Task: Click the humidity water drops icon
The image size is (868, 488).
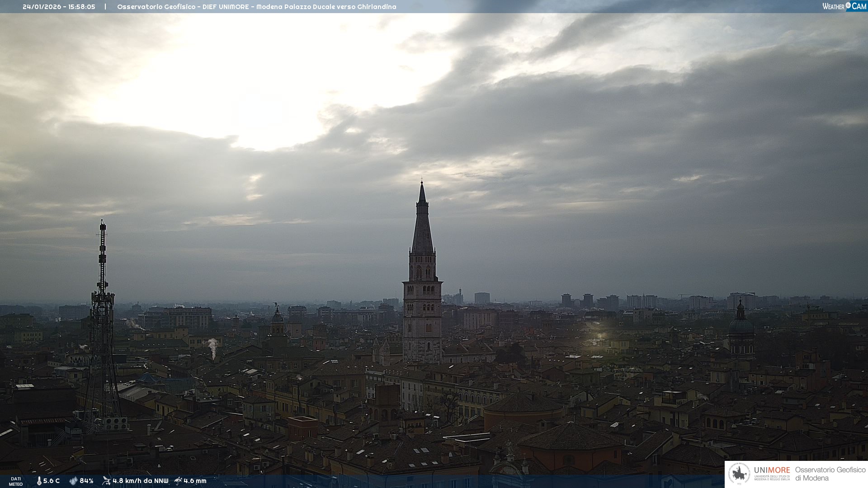Action: 73,481
